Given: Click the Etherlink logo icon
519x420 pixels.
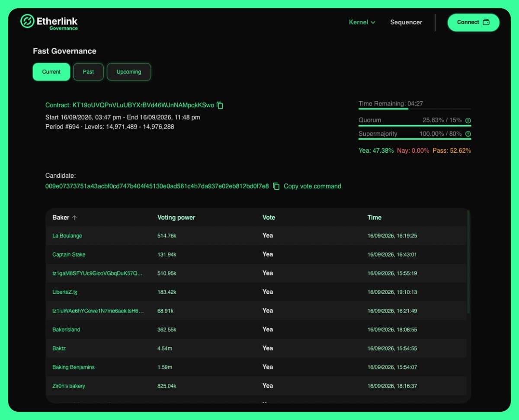Looking at the screenshot, I should pos(27,21).
